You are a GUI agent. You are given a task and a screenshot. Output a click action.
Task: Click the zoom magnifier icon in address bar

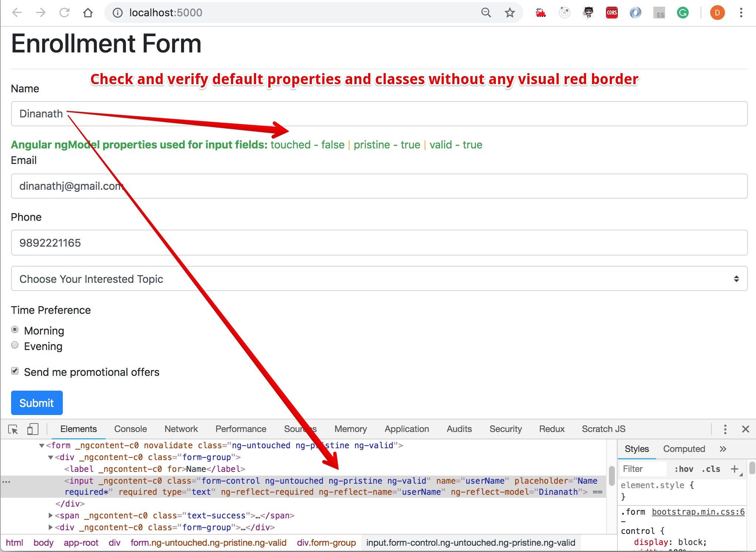(x=486, y=13)
